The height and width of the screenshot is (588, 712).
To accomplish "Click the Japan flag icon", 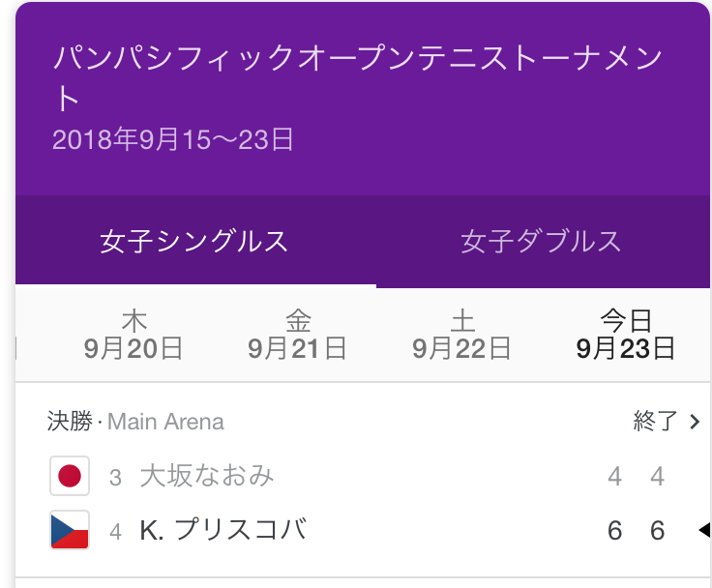I will [70, 476].
